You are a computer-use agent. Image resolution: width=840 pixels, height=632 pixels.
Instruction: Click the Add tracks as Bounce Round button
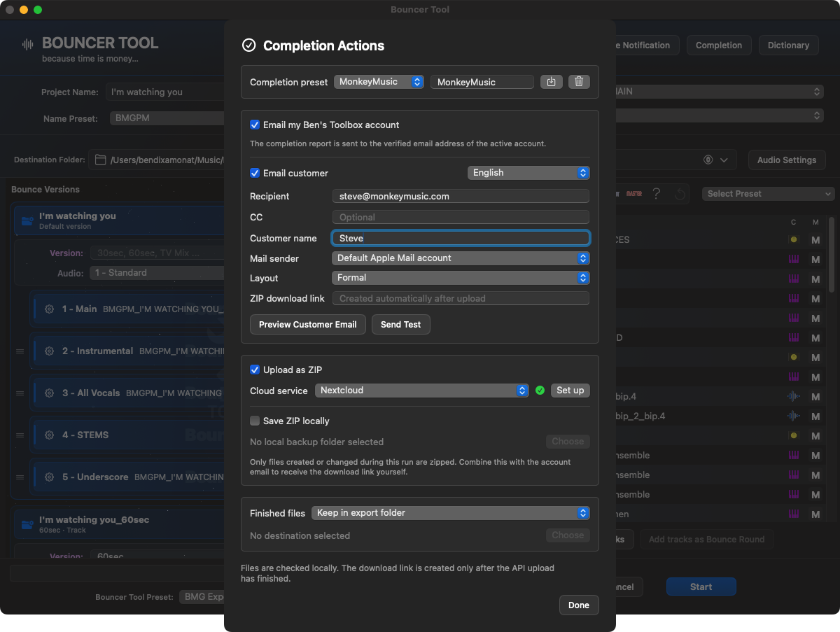(x=706, y=540)
